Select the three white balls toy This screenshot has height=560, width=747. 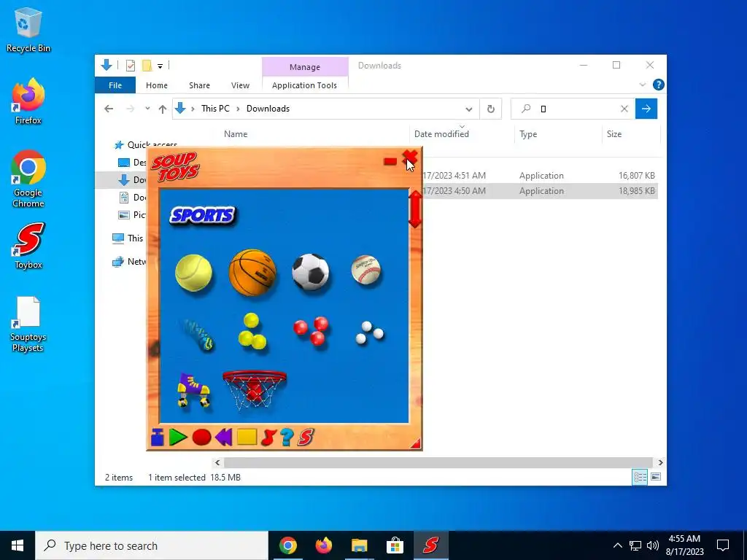tap(370, 332)
